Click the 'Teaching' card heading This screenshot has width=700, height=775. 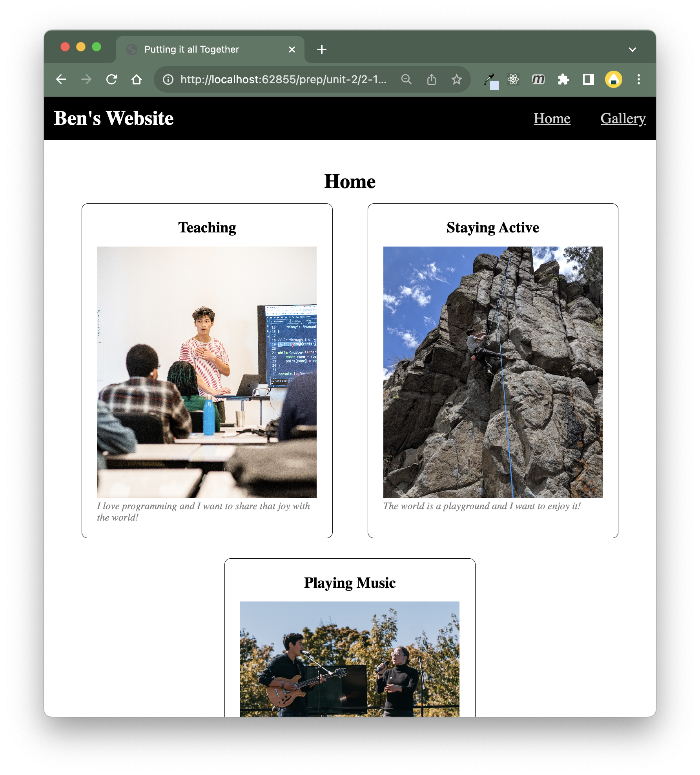pyautogui.click(x=207, y=227)
